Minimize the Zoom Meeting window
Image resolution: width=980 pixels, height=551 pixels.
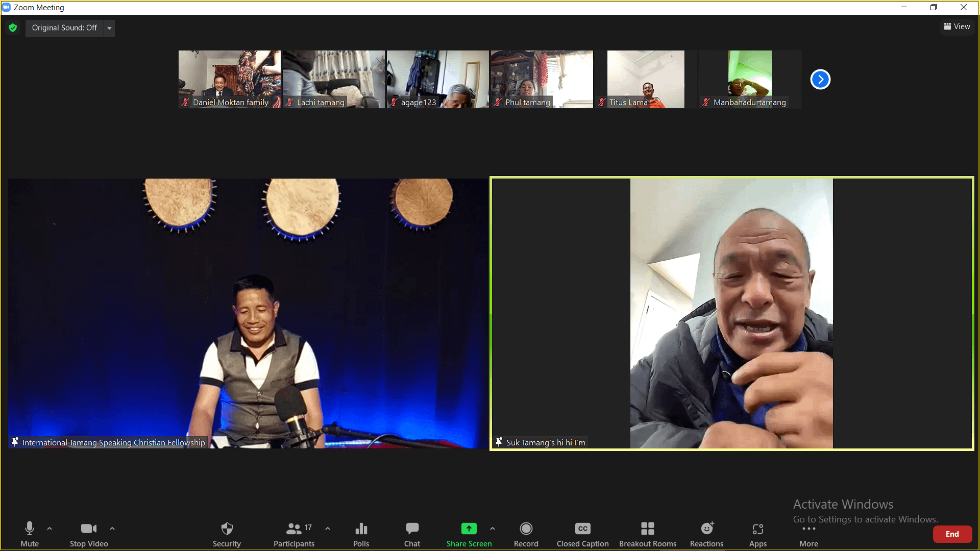tap(904, 7)
